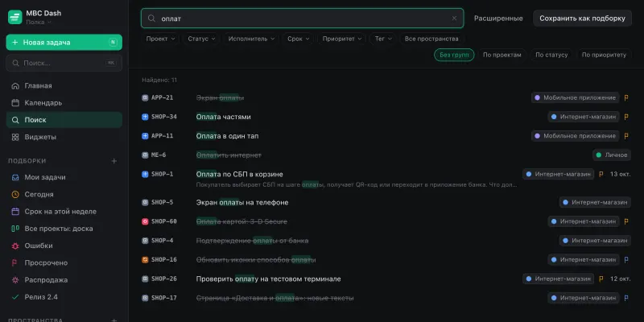Open the Полка workspace switcher dropdown
Viewport: 644px width, 322px height.
tap(39, 23)
